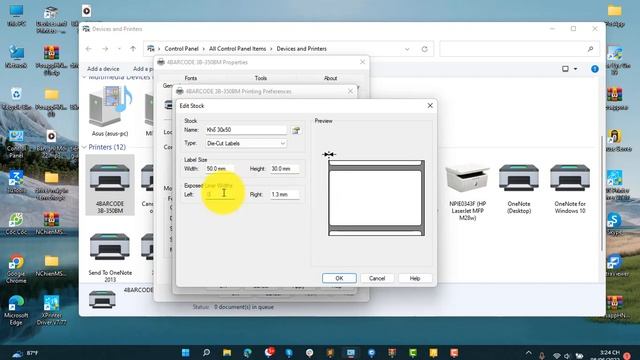This screenshot has width=640, height=360.
Task: Click the label Width field 50.0 mm
Action: point(220,169)
